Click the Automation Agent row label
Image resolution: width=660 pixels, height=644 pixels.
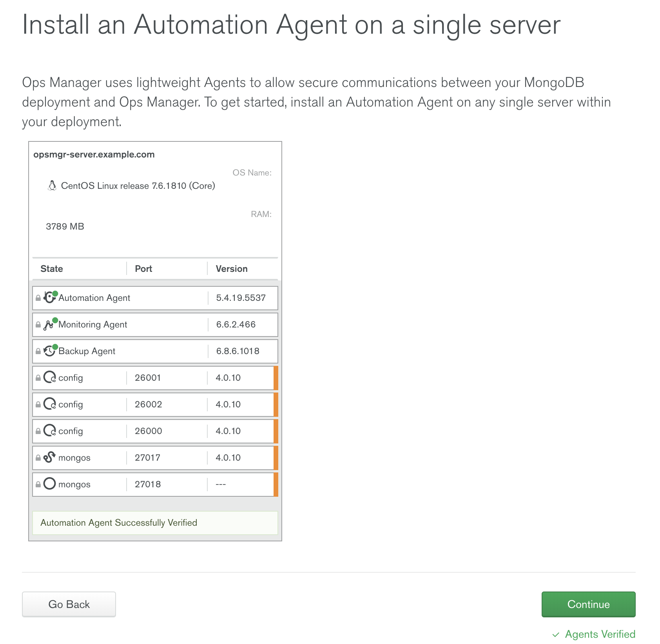(x=94, y=298)
